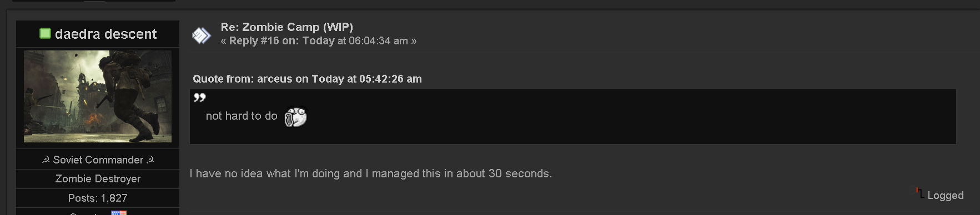The width and height of the screenshot is (980, 215).
Task: Open daedra descent's avatar image
Action: [x=98, y=96]
